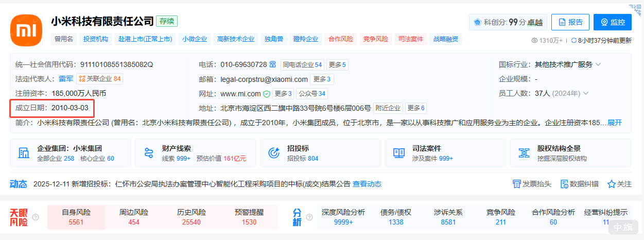The width and height of the screenshot is (644, 240).
Task: Select the 小微企业 tag
Action: 195,39
